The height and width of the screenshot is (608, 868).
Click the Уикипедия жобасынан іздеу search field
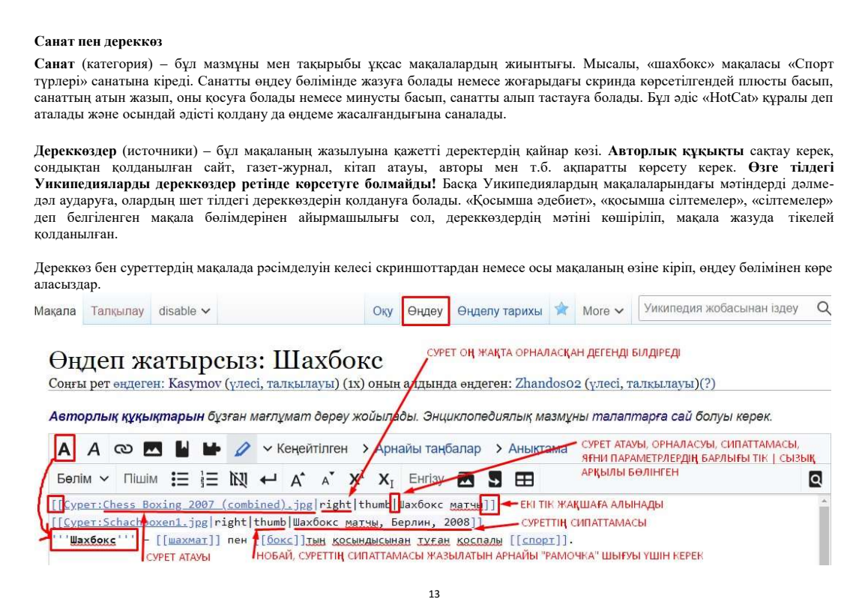tap(720, 309)
